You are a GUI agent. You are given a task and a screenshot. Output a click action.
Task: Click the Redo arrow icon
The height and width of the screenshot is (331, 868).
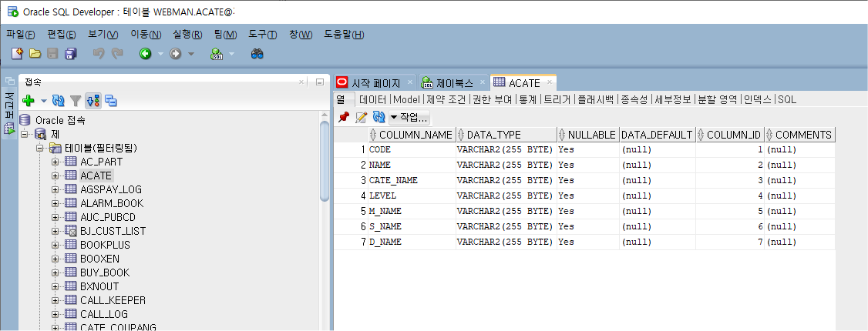[x=117, y=54]
